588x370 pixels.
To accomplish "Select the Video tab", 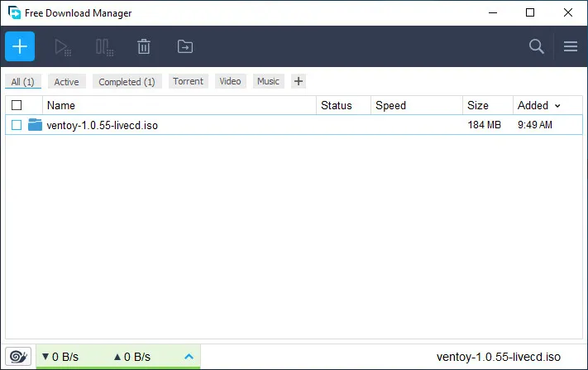I will click(230, 81).
